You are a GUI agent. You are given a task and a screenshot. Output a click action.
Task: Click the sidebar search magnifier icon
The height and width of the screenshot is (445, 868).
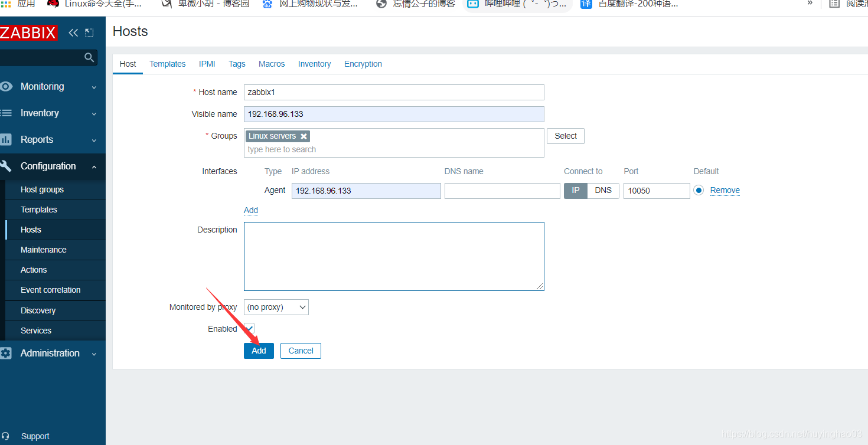(89, 57)
